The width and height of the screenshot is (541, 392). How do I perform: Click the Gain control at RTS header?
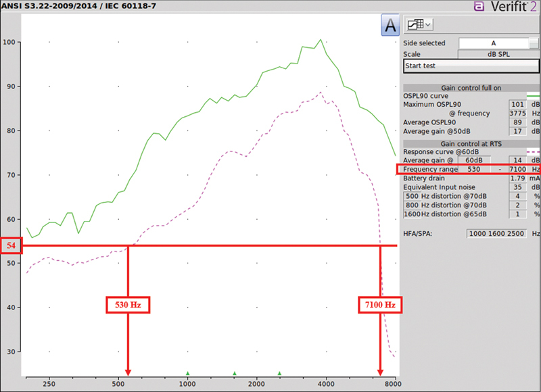click(x=471, y=144)
